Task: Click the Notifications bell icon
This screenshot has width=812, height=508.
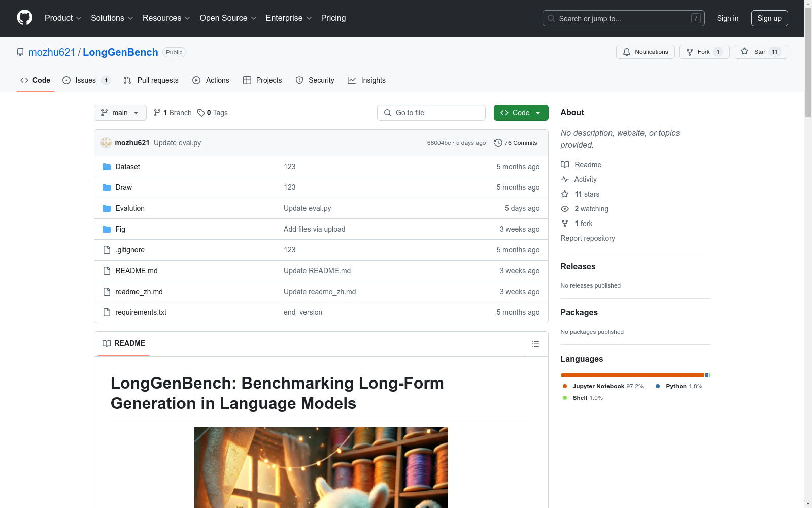Action: (627, 52)
